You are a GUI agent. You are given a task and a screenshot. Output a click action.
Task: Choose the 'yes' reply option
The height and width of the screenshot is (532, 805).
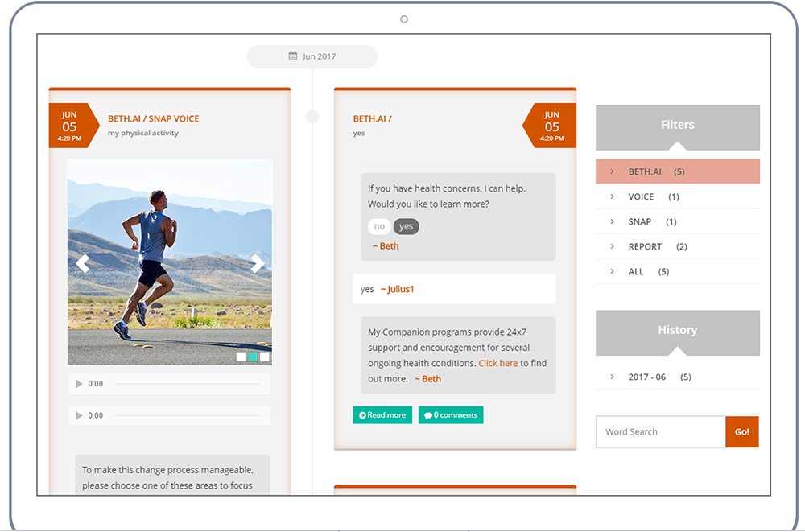tap(406, 226)
